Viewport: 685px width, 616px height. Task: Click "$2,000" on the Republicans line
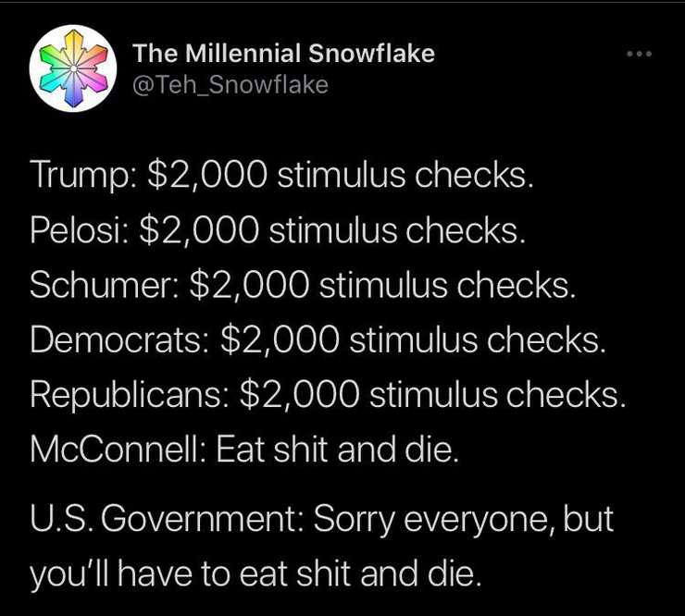[x=300, y=395]
